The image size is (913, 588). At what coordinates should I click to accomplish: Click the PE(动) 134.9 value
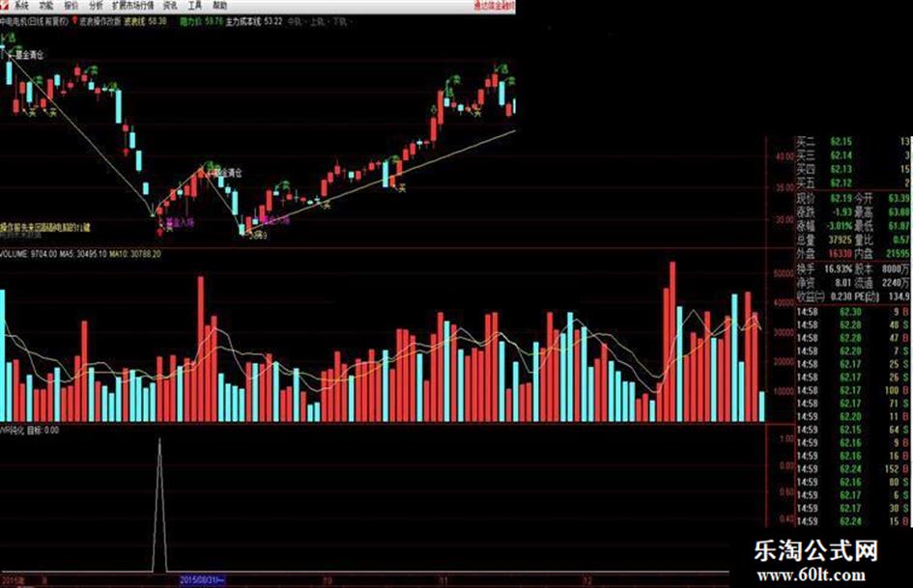click(899, 297)
